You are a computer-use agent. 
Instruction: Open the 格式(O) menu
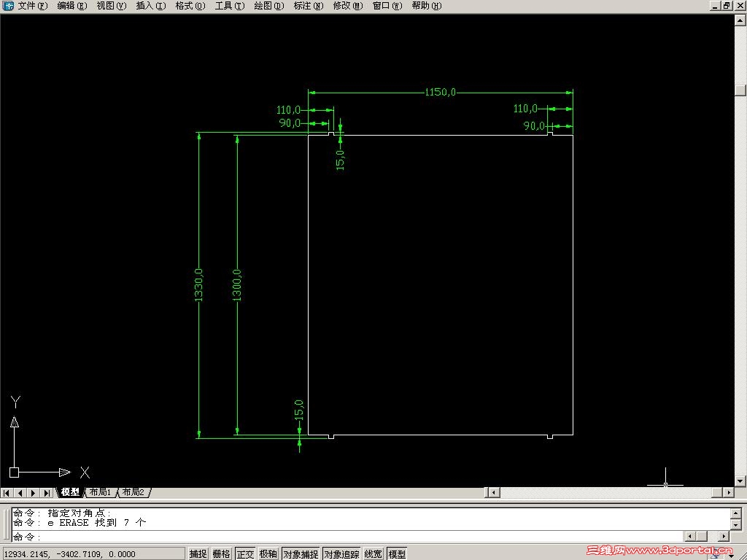click(190, 6)
